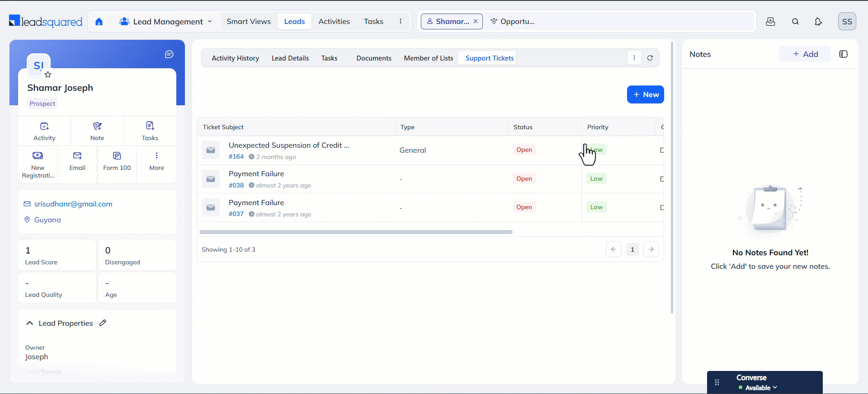The width and height of the screenshot is (868, 394).
Task: Add a Note from lead quick actions
Action: point(97,131)
